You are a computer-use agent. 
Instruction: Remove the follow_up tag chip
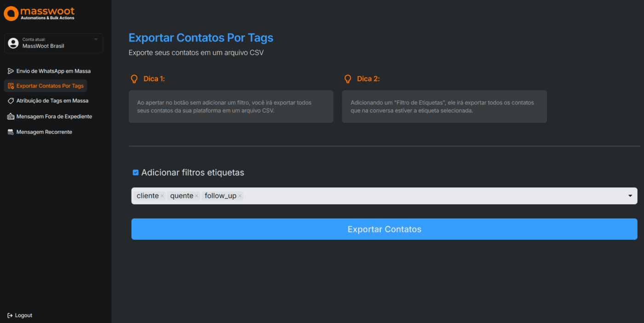tap(240, 196)
